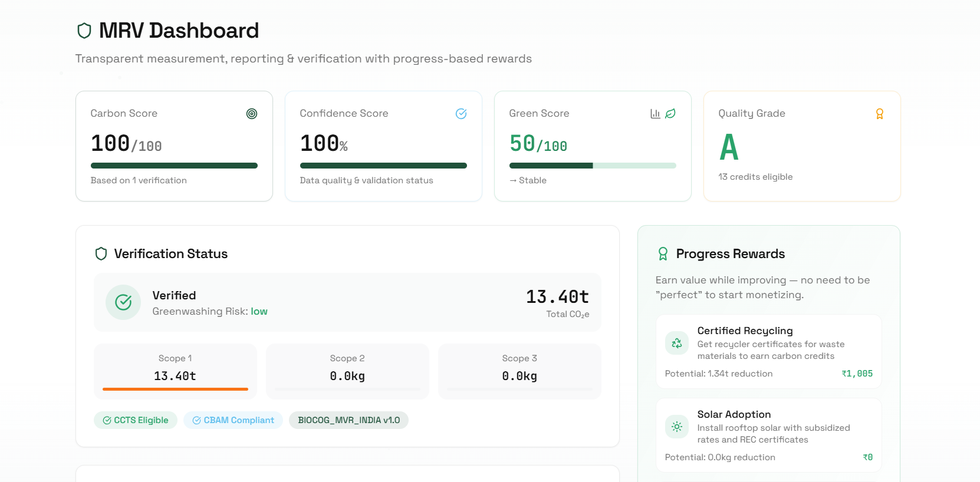The width and height of the screenshot is (980, 482).
Task: Click the award ribbon icon in Quality Grade card
Action: point(880,114)
